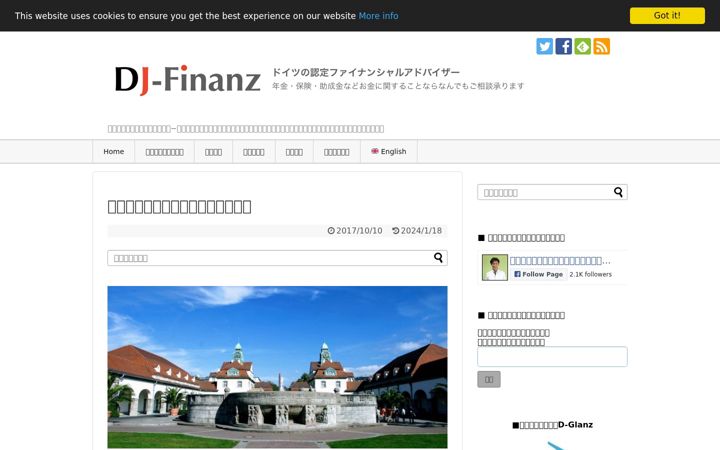Click the article title heading

(x=179, y=207)
